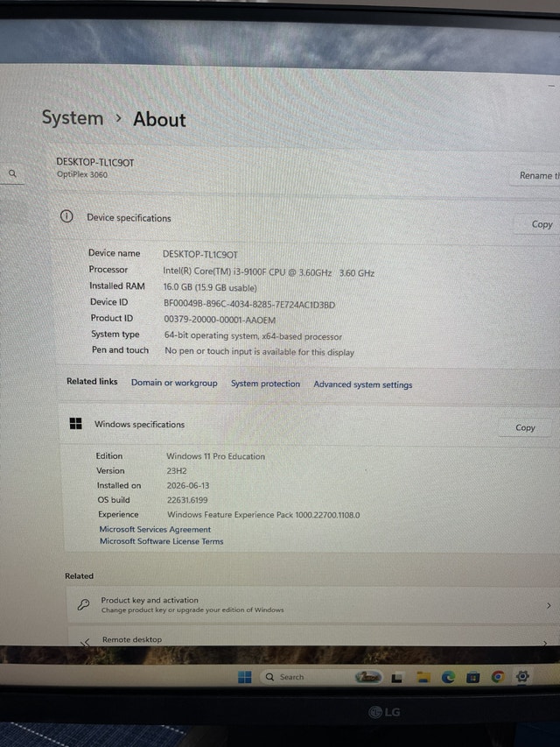Launch Google Chrome from the taskbar
The height and width of the screenshot is (747, 560).
coord(498,676)
